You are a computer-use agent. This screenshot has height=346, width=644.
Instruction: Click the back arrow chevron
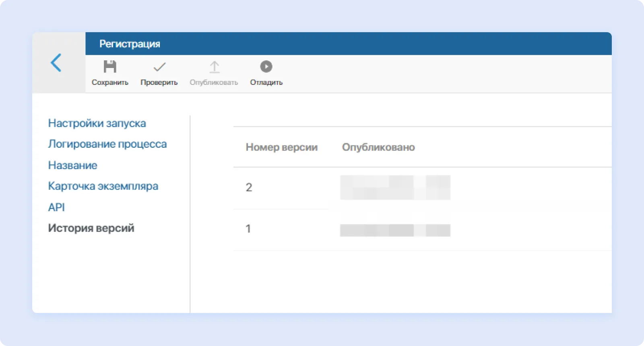56,63
